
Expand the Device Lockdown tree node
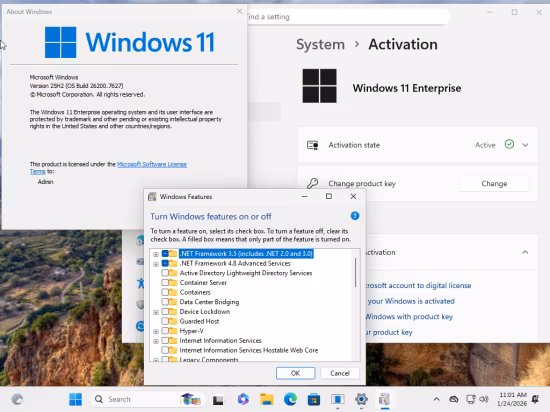tap(156, 312)
